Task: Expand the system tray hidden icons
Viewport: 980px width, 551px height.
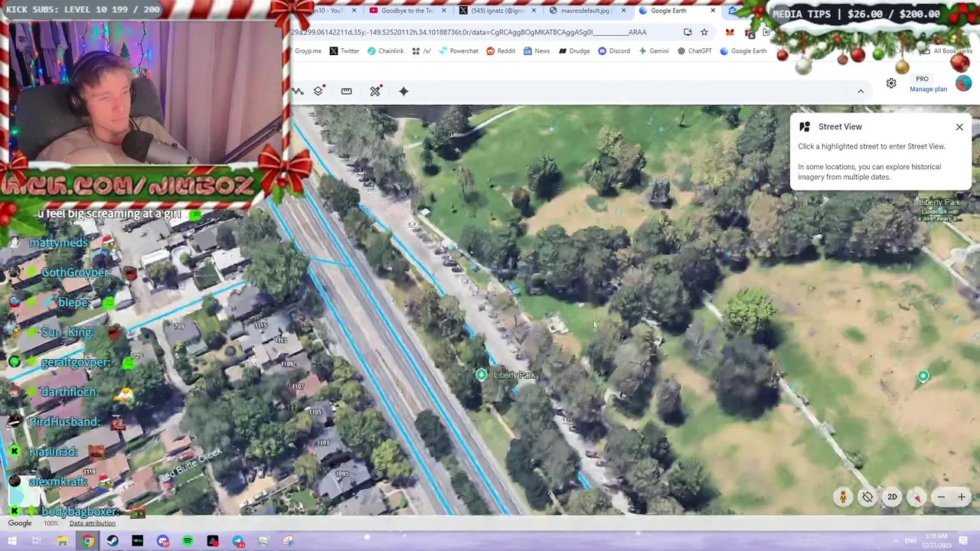Action: click(x=896, y=541)
